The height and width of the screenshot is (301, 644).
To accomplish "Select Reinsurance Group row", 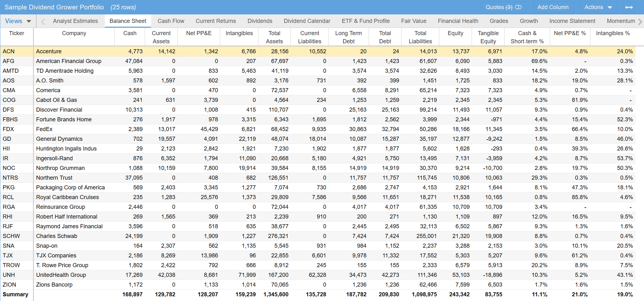I will (x=318, y=207).
